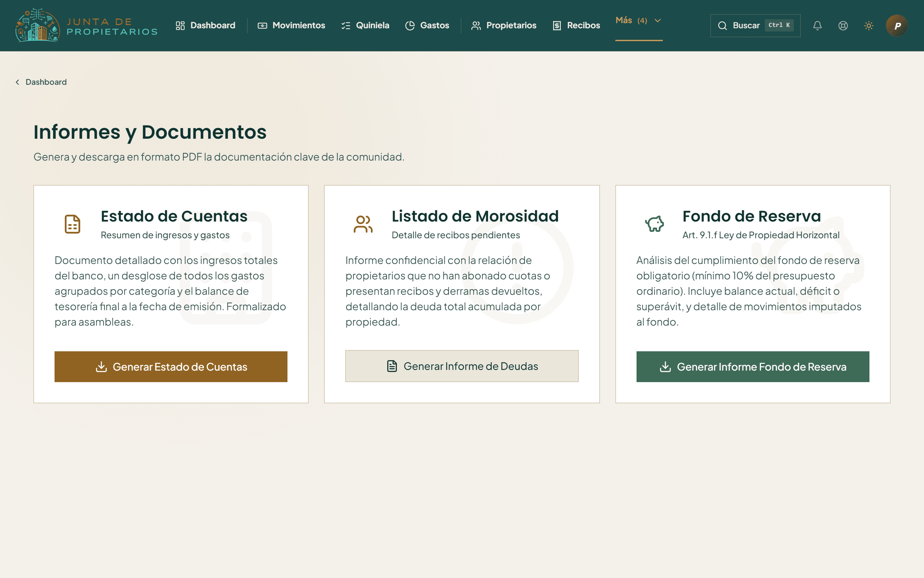Click the Gastos pie chart icon
The width and height of the screenshot is (924, 578).
(410, 26)
